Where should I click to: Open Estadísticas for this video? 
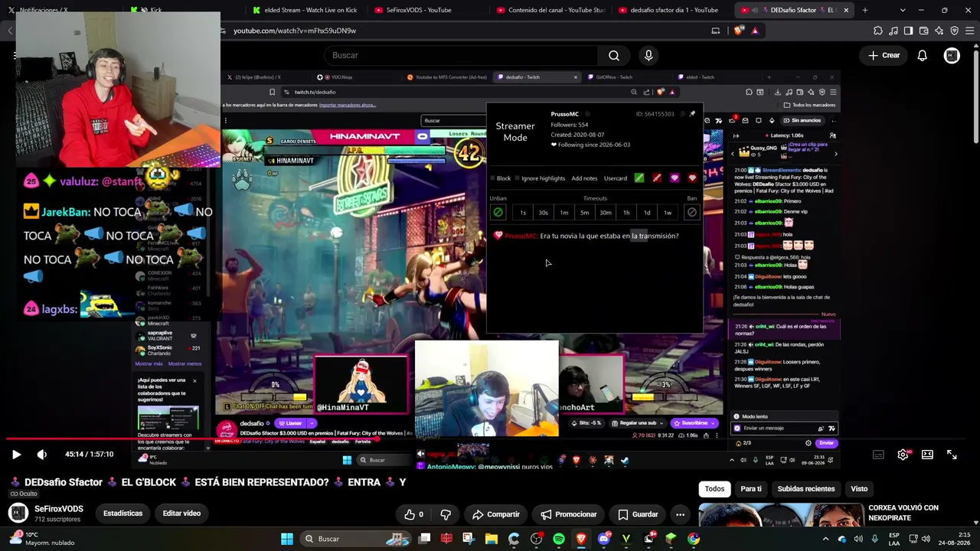click(x=122, y=514)
